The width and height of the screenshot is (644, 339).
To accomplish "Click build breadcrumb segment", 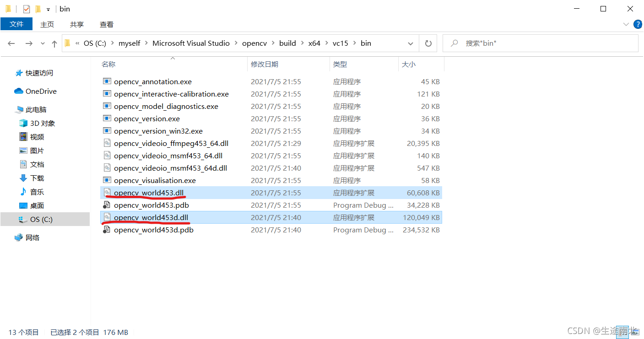I will [287, 43].
